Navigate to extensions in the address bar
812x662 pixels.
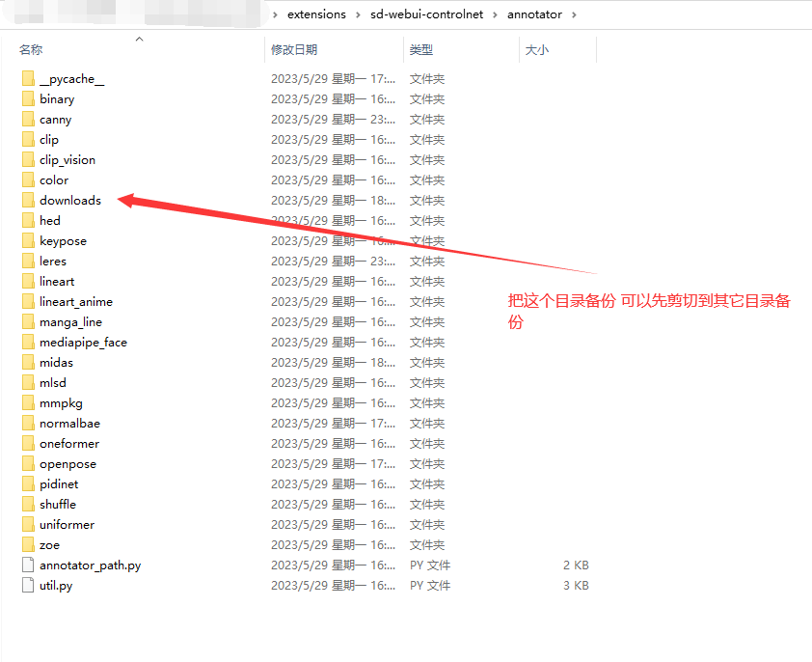point(316,14)
